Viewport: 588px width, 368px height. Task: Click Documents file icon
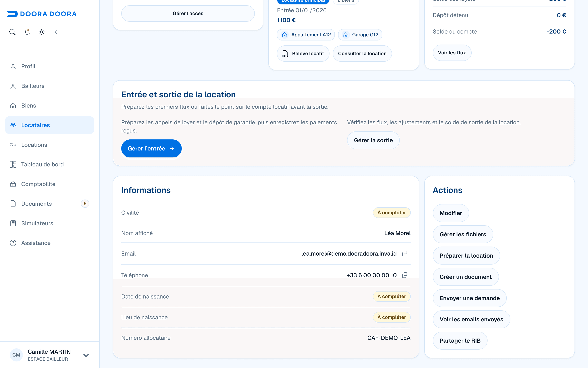point(13,204)
